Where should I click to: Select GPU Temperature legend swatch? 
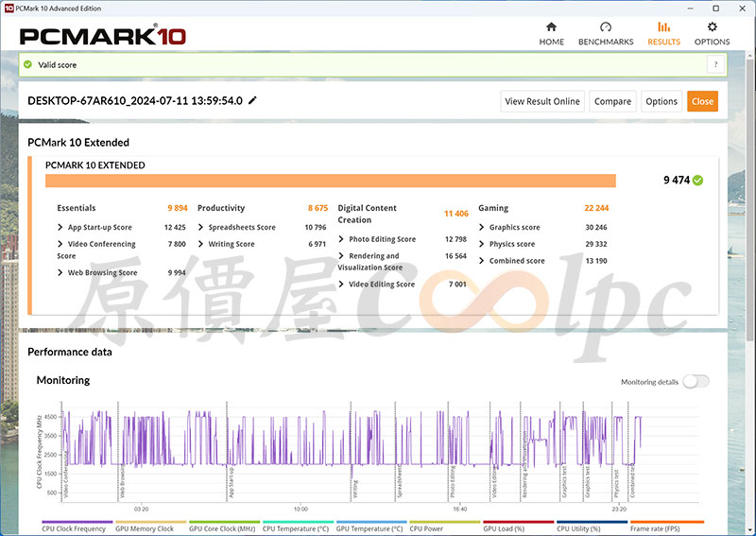point(371,522)
